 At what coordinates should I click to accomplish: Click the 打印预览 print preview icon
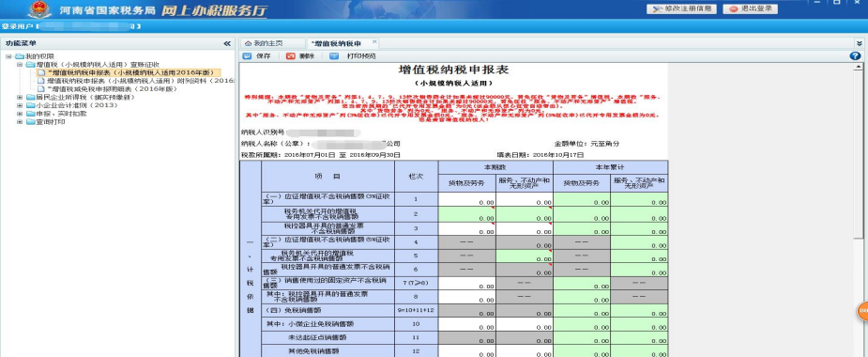[x=334, y=56]
